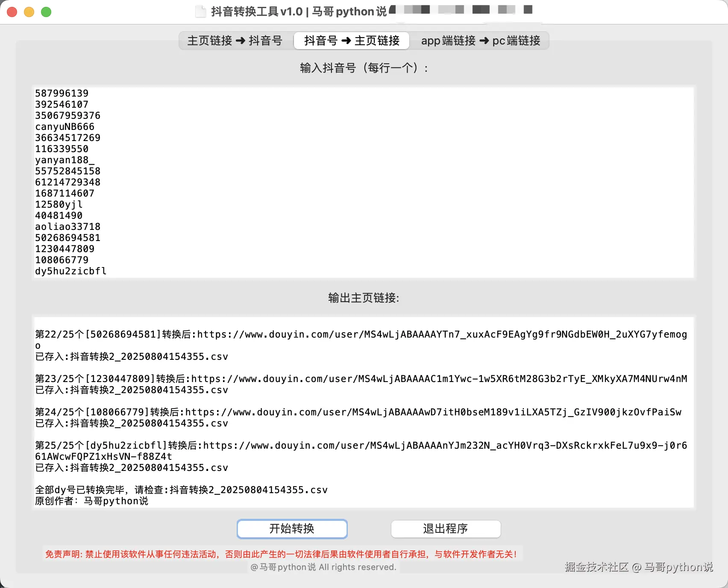Screen dimensions: 728x588
Task: Select the active "抖音号 ➜ 主页链接" tab
Action: point(351,41)
